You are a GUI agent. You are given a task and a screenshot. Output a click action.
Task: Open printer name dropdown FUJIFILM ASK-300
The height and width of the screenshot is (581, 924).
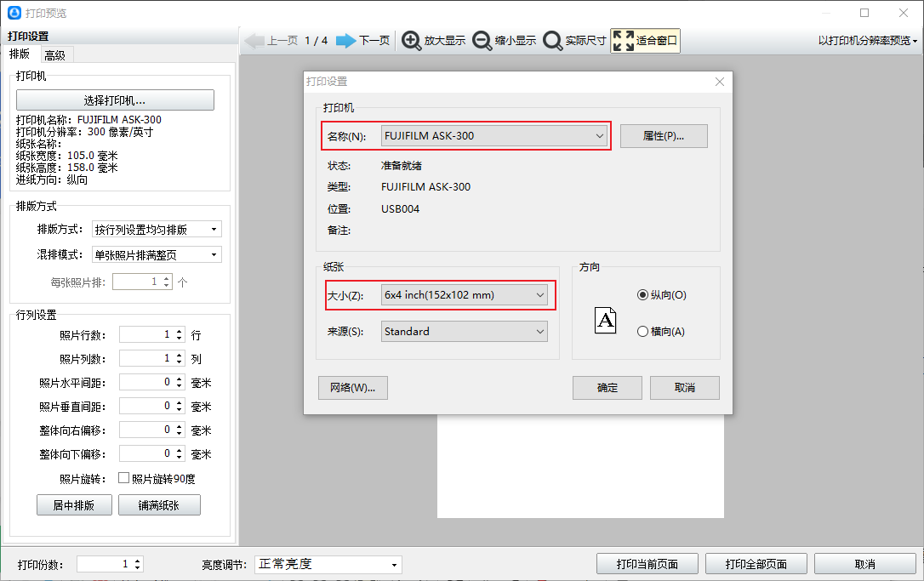point(493,135)
